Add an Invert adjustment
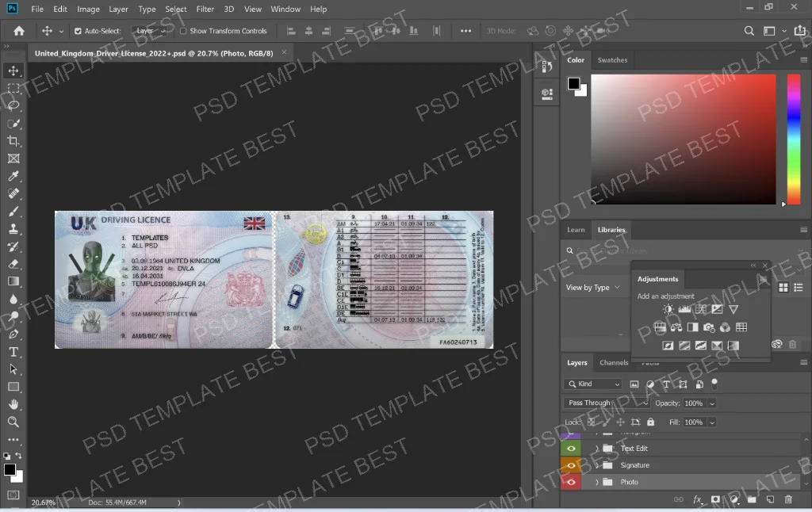 [x=668, y=346]
